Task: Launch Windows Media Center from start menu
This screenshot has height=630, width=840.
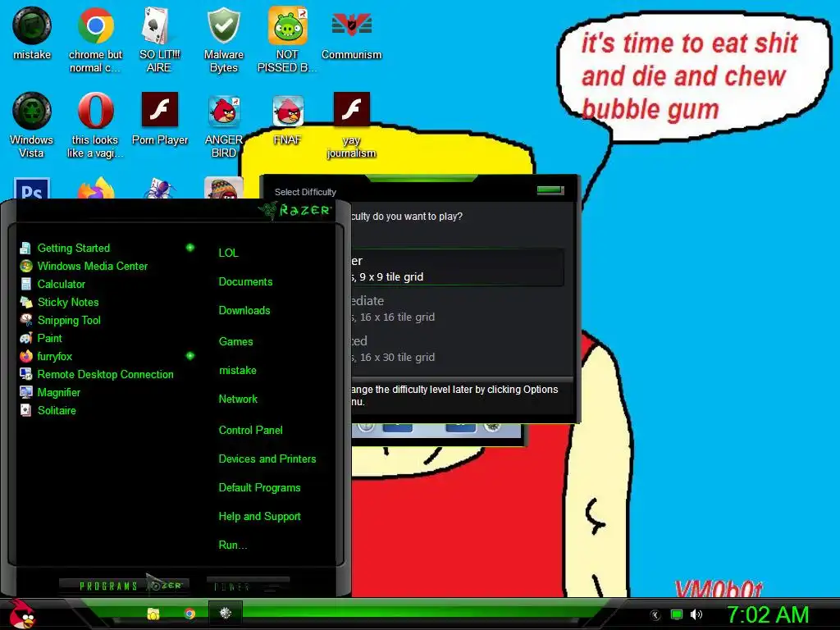Action: coord(83,267)
